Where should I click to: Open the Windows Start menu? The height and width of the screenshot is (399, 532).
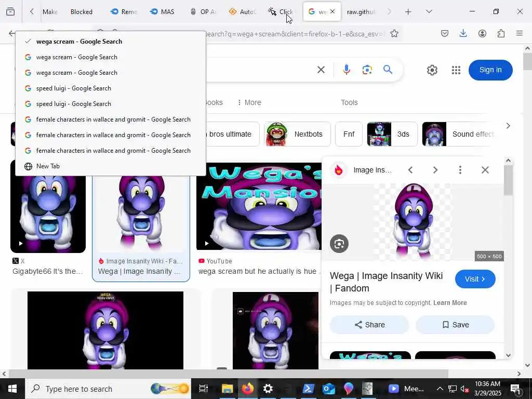click(12, 389)
